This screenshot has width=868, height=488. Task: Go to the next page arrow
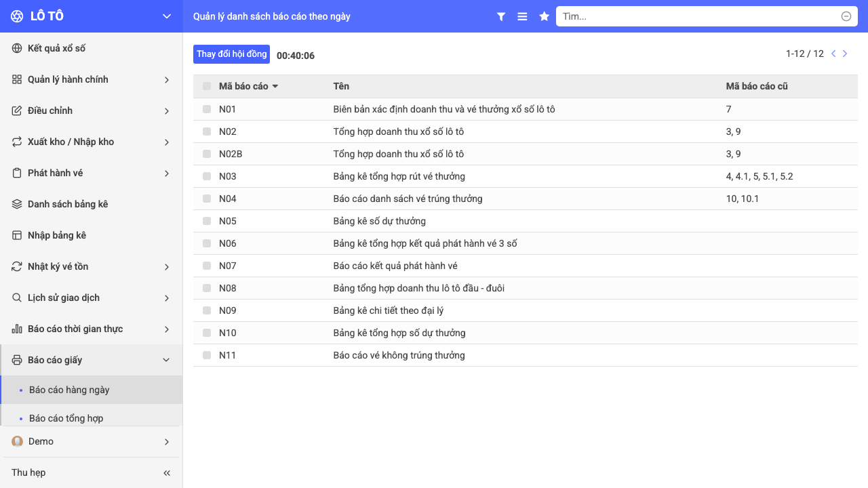coord(845,54)
